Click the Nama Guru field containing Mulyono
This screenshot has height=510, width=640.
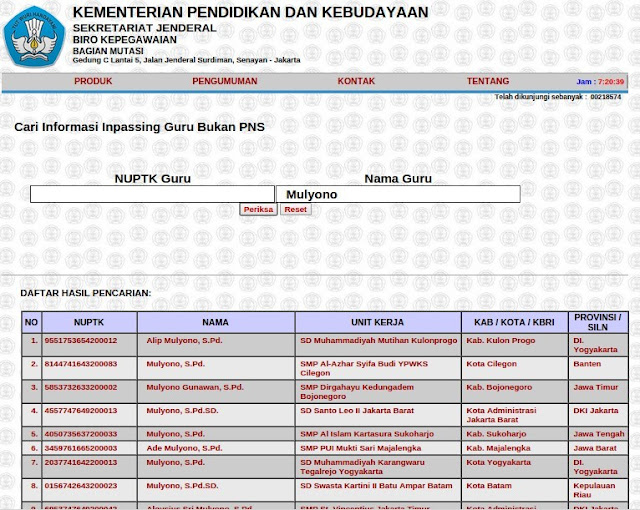click(x=398, y=194)
